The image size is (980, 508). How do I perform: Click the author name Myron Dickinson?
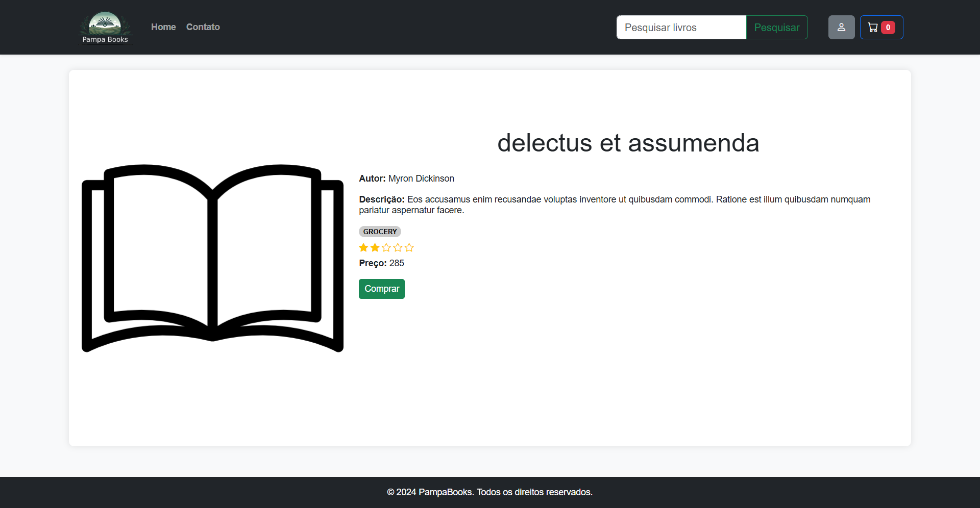pyautogui.click(x=421, y=179)
